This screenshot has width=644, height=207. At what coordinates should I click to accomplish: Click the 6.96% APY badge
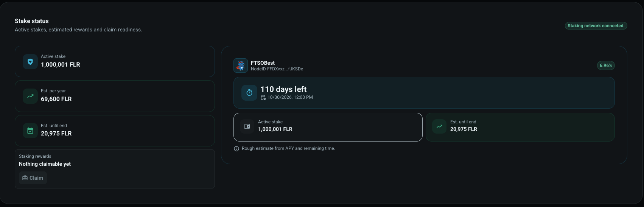pos(606,65)
